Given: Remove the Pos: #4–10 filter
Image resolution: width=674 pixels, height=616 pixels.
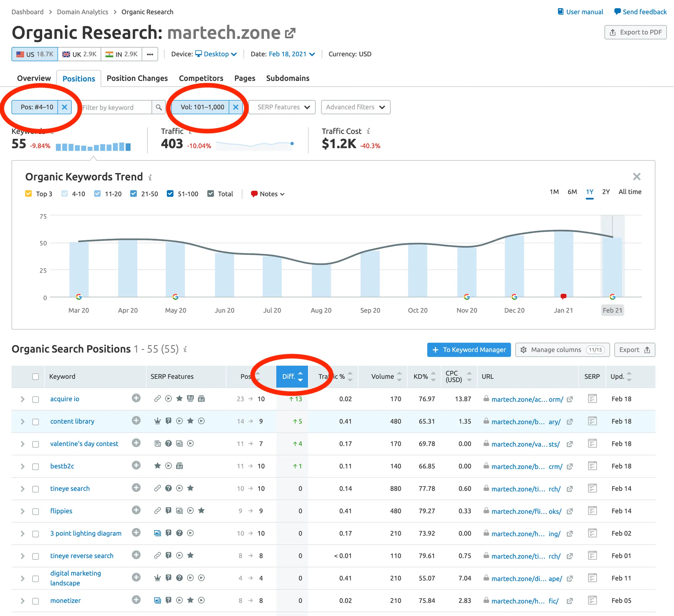Looking at the screenshot, I should coord(65,107).
